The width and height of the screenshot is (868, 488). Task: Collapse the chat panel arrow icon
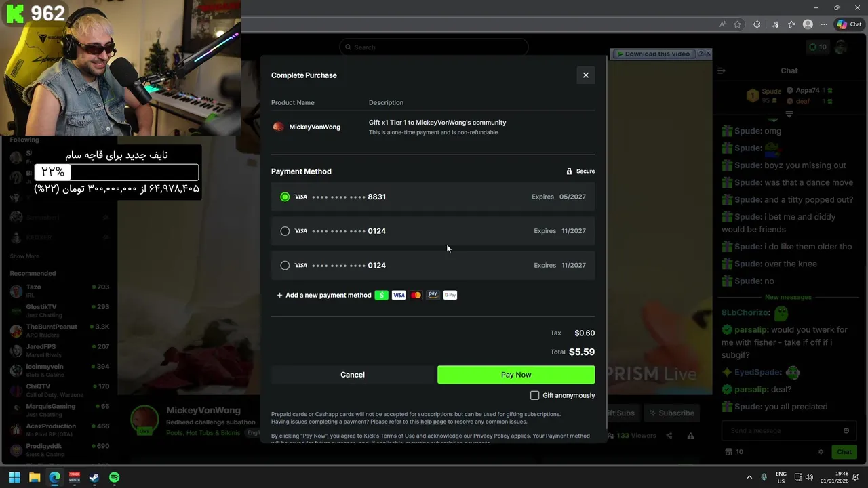point(722,70)
